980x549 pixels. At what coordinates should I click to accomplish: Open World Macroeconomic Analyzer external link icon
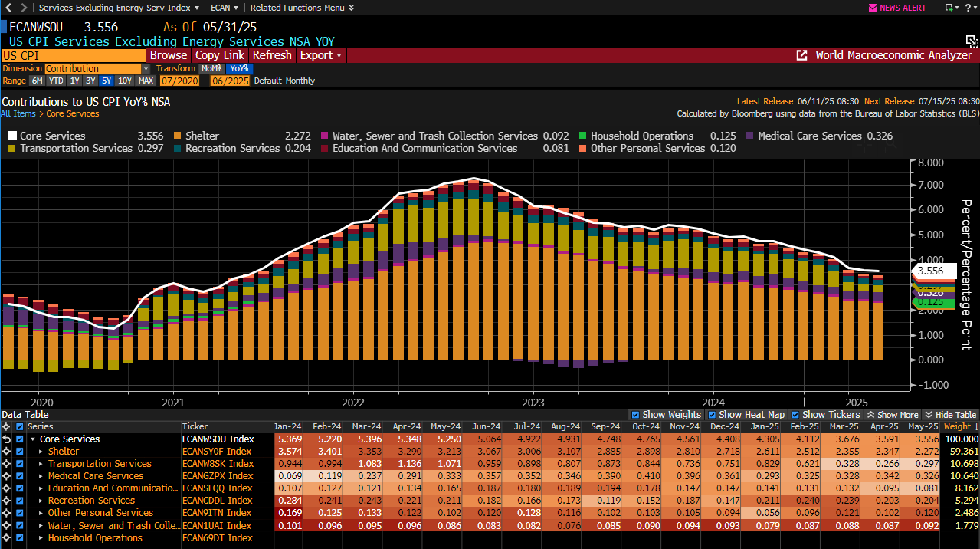point(802,55)
